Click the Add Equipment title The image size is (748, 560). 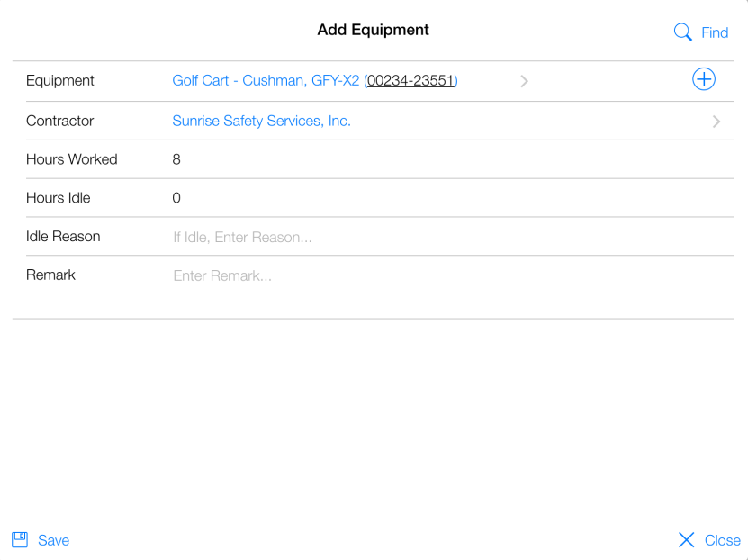coord(374,30)
